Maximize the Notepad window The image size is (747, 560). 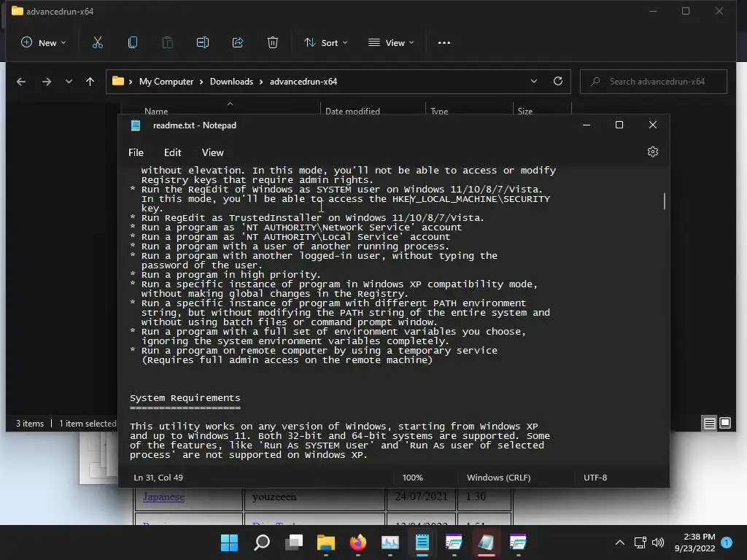619,125
